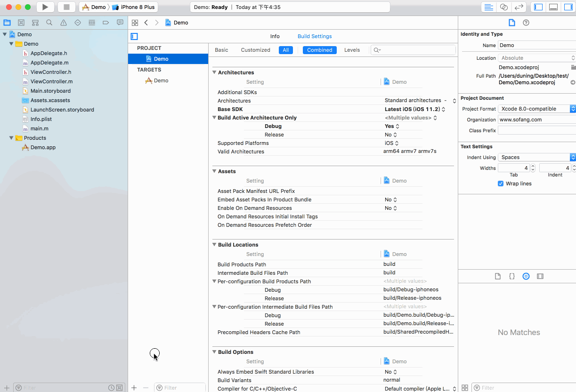Open the Report navigator

pos(120,23)
